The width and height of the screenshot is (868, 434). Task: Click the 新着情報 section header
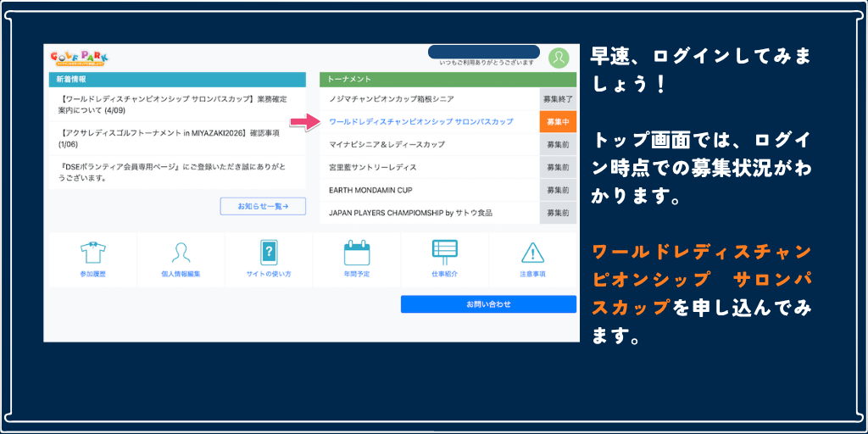(177, 79)
